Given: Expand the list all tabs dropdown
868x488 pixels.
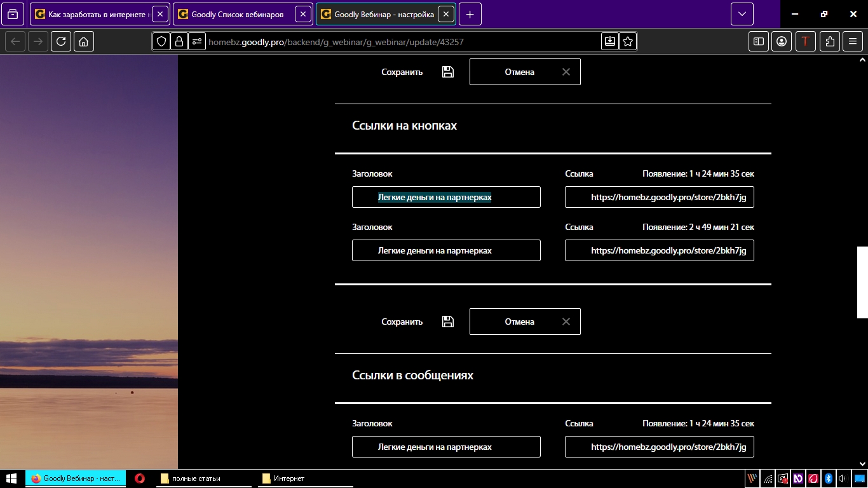Looking at the screenshot, I should (x=742, y=14).
